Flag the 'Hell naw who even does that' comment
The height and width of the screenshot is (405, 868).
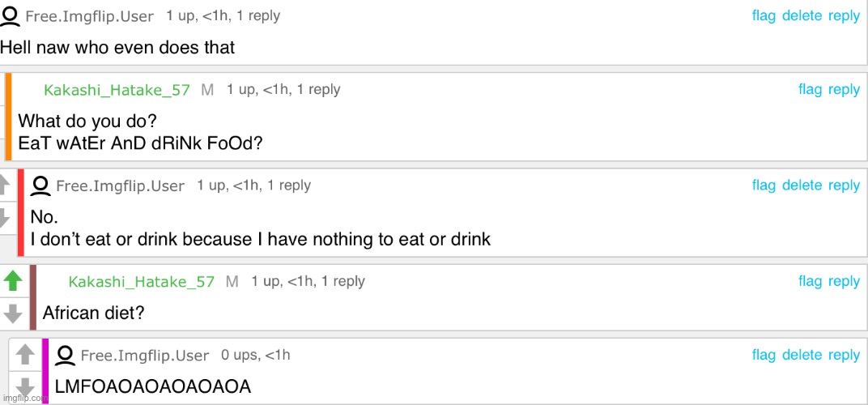764,15
